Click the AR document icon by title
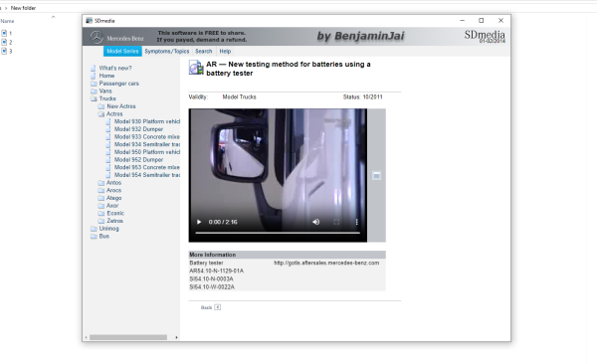Viewport: 597px width, 364px height. point(196,68)
